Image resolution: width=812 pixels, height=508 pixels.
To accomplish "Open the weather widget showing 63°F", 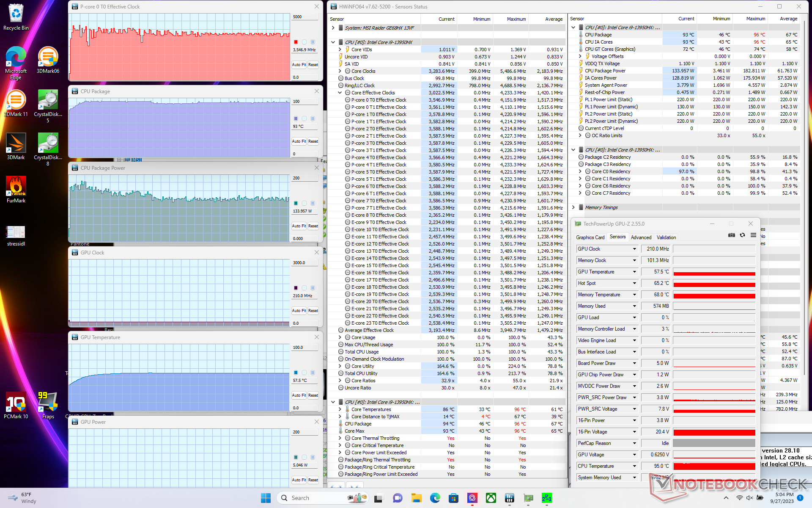I will tap(23, 498).
